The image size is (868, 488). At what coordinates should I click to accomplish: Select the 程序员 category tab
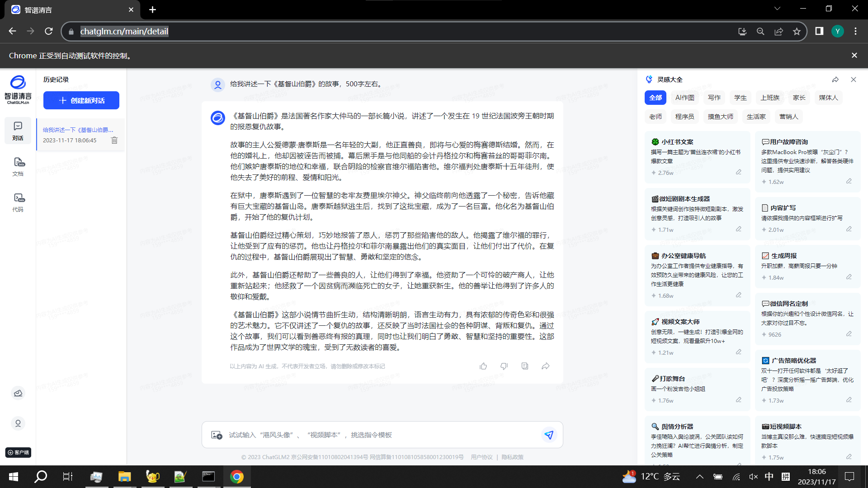685,117
